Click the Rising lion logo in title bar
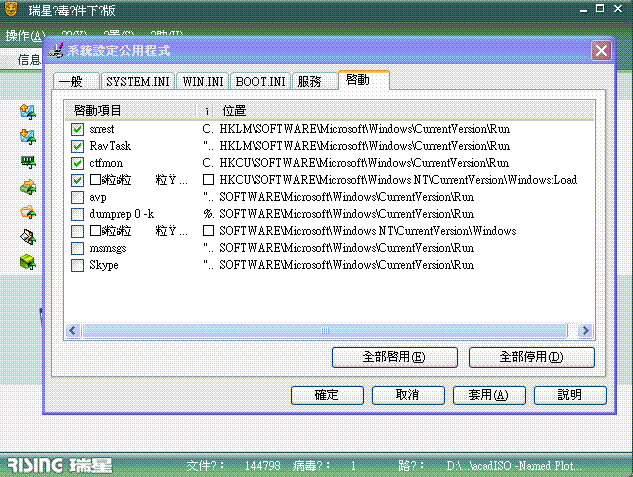This screenshot has width=633, height=477. 11,9
